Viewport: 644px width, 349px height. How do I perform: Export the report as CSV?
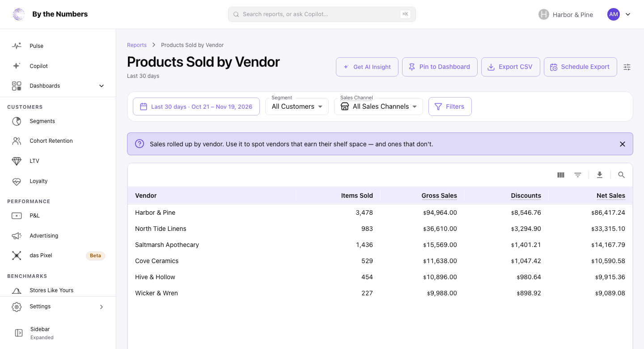[x=511, y=67]
